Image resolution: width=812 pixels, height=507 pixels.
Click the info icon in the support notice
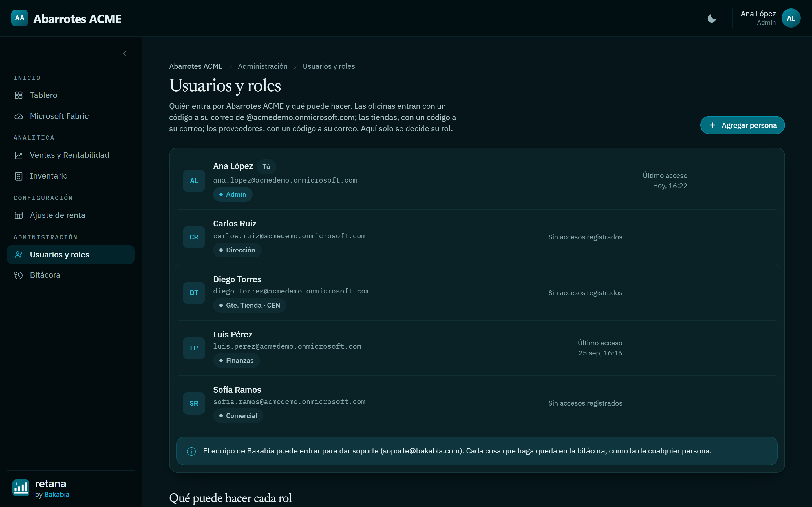coord(191,451)
